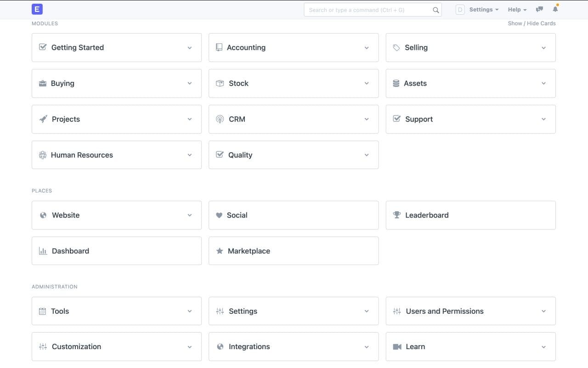Screen dimensions: 588x368
Task: Click the Human Resources globe icon
Action: point(42,155)
